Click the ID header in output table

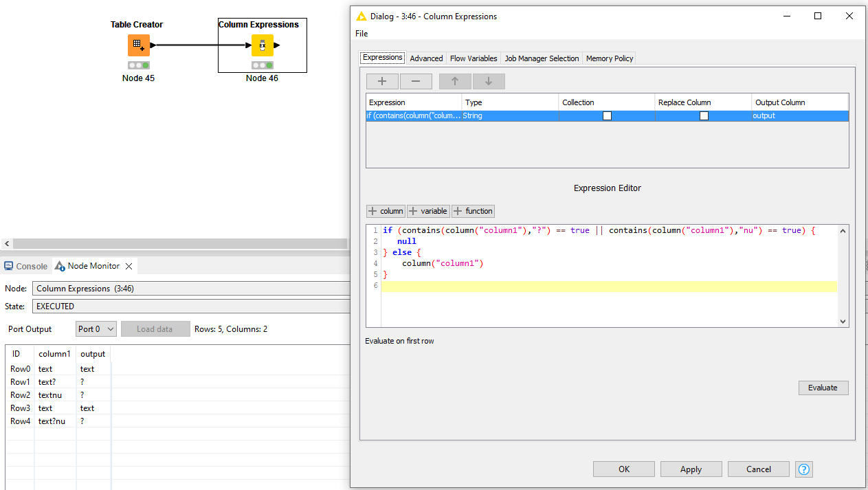[x=16, y=354]
